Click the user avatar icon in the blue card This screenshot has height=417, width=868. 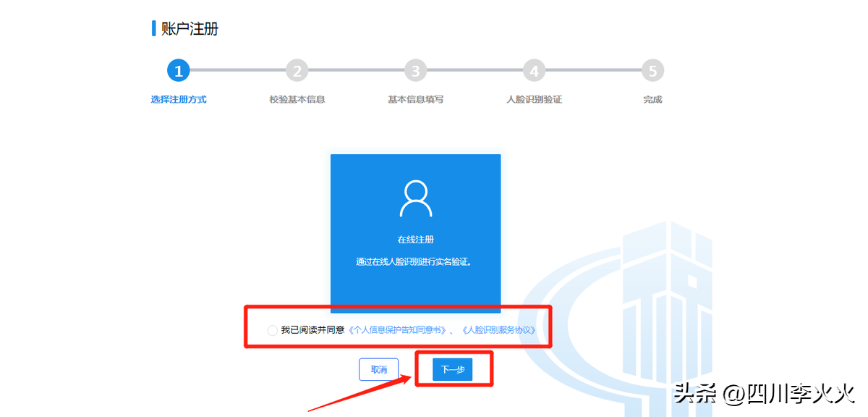415,199
